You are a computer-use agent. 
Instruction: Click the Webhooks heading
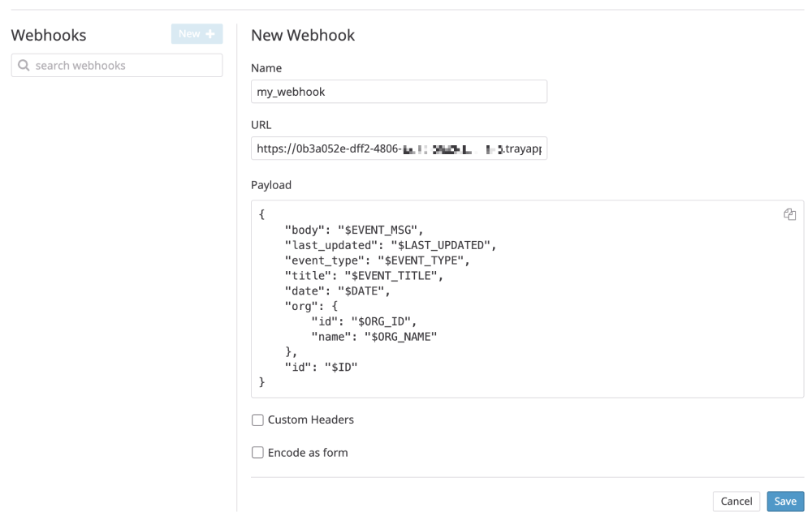pos(49,35)
